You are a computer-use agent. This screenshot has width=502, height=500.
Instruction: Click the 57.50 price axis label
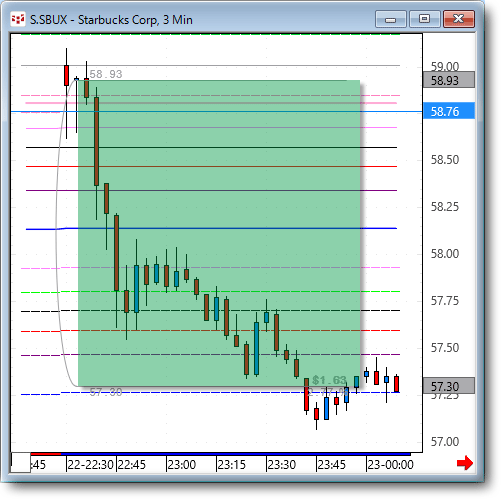coord(445,348)
